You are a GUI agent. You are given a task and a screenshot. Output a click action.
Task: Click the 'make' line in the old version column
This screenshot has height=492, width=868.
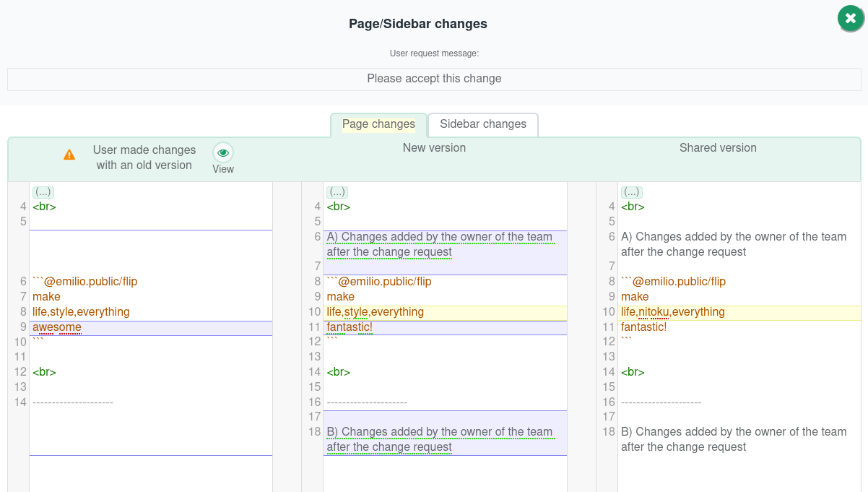(46, 297)
